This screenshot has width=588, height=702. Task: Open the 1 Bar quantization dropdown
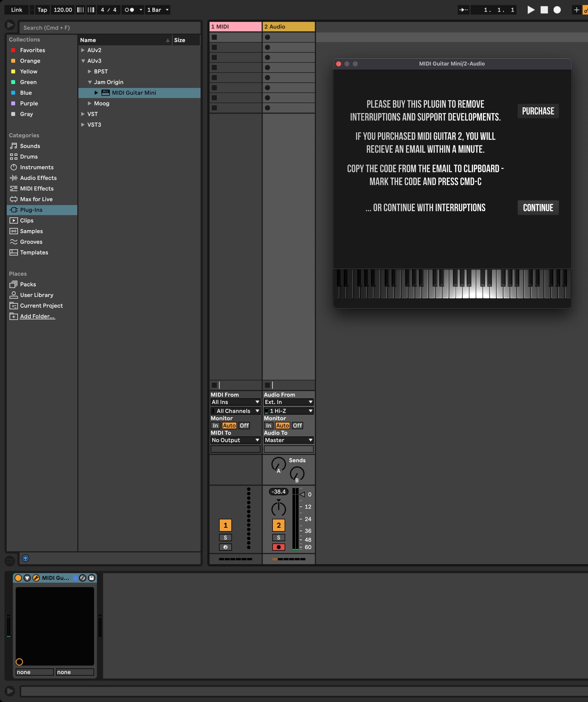pos(158,10)
